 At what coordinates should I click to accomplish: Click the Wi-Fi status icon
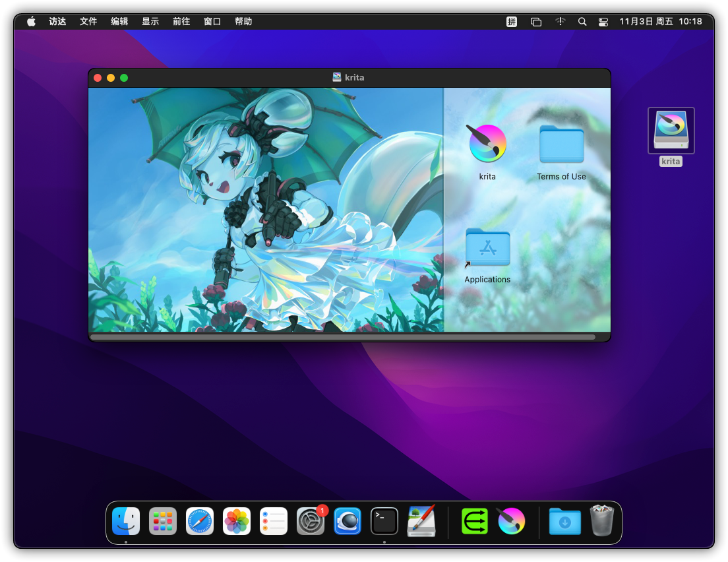561,21
